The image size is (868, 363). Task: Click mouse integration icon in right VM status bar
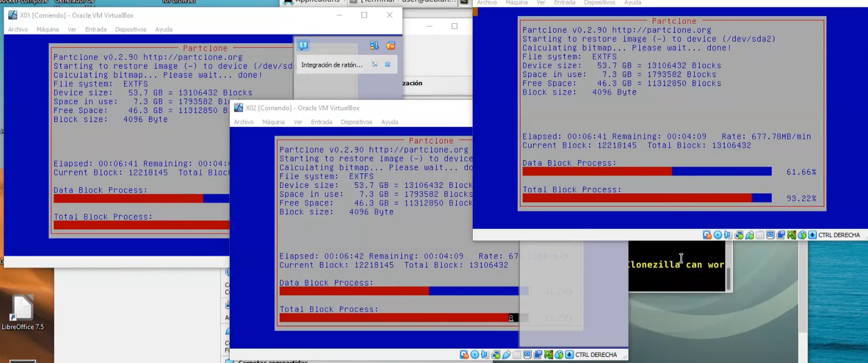[x=802, y=235]
